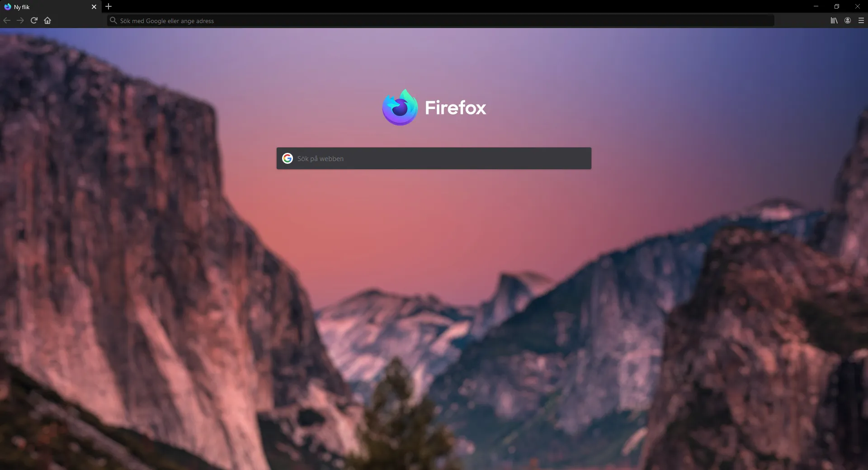Open the Library (bookshelf) icon
This screenshot has width=868, height=470.
coord(834,20)
